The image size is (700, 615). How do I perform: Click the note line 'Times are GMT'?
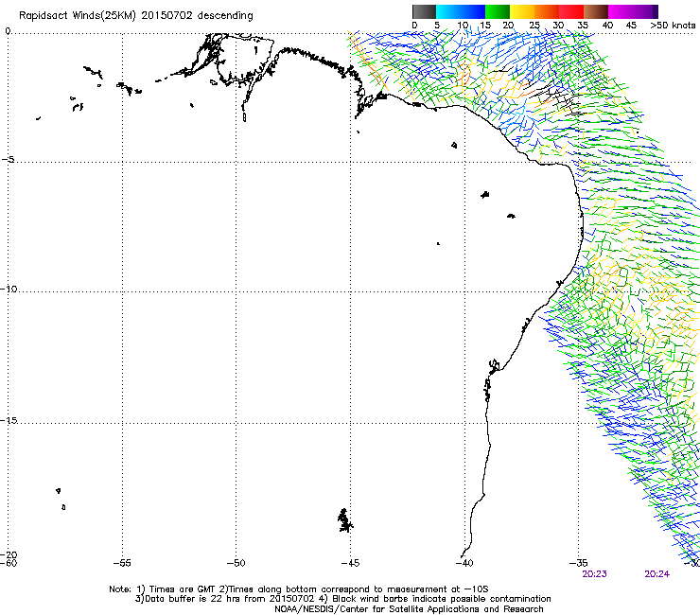pyautogui.click(x=183, y=589)
